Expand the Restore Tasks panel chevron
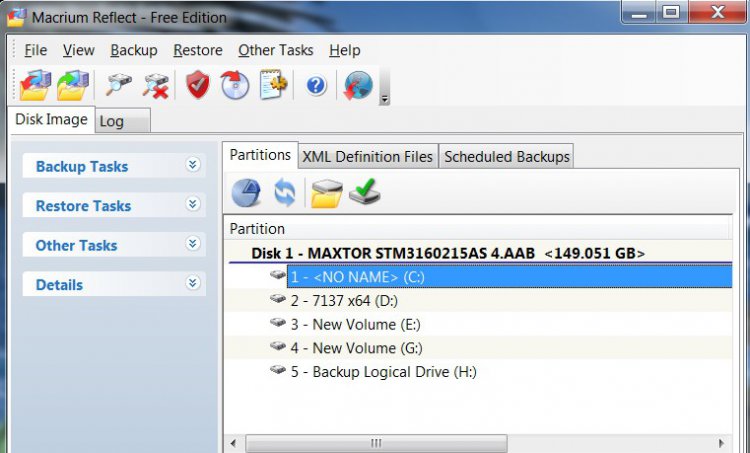The width and height of the screenshot is (750, 453). pos(192,204)
